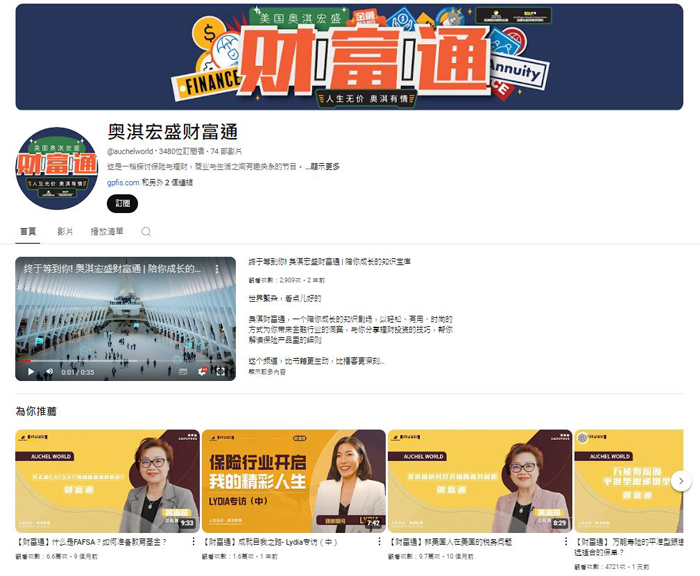
Task: Expand the featured video description text
Action: click(x=267, y=372)
